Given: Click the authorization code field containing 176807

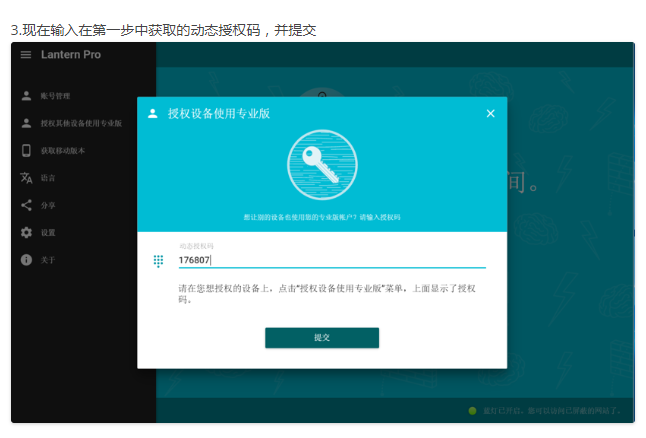Looking at the screenshot, I should pos(332,260).
